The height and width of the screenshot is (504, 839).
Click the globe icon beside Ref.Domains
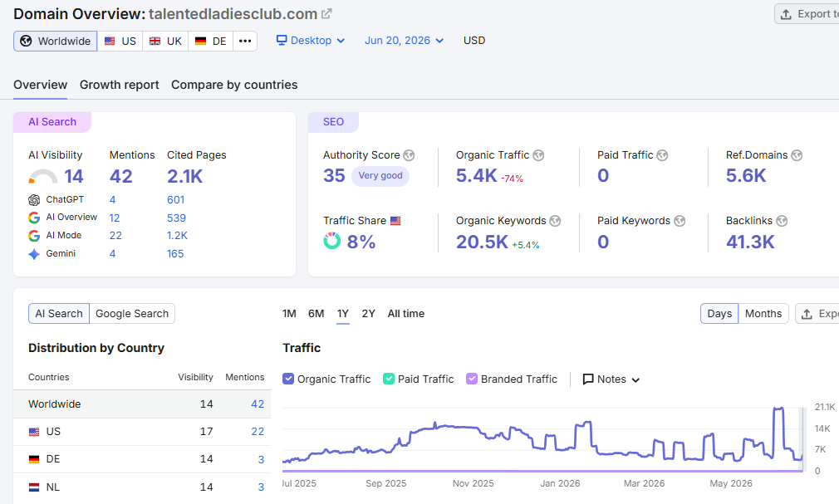[x=797, y=155]
